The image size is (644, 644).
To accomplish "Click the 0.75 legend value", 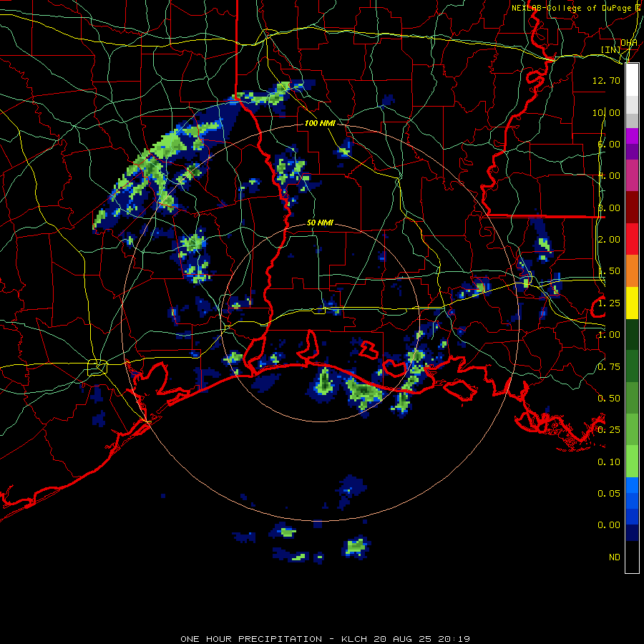I will (x=609, y=367).
